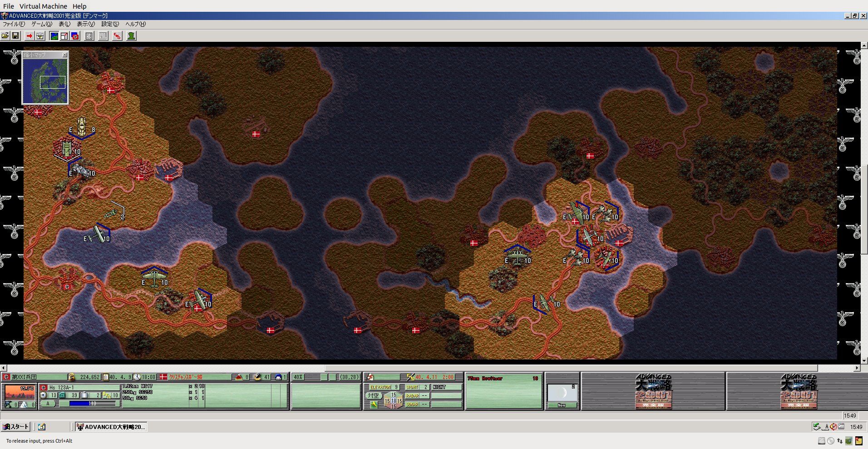The width and height of the screenshot is (868, 449).
Task: Click the red End turn toolbar icon
Action: tap(118, 36)
